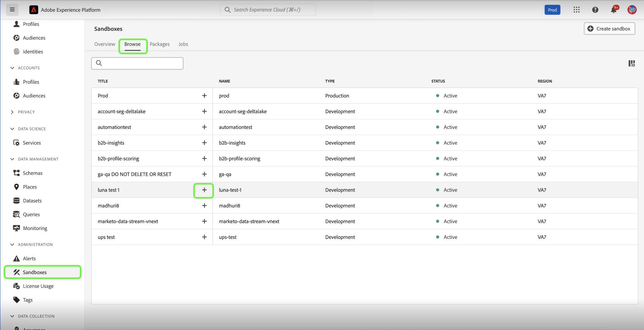644x330 pixels.
Task: Open the Prod sandbox switcher
Action: tap(552, 10)
